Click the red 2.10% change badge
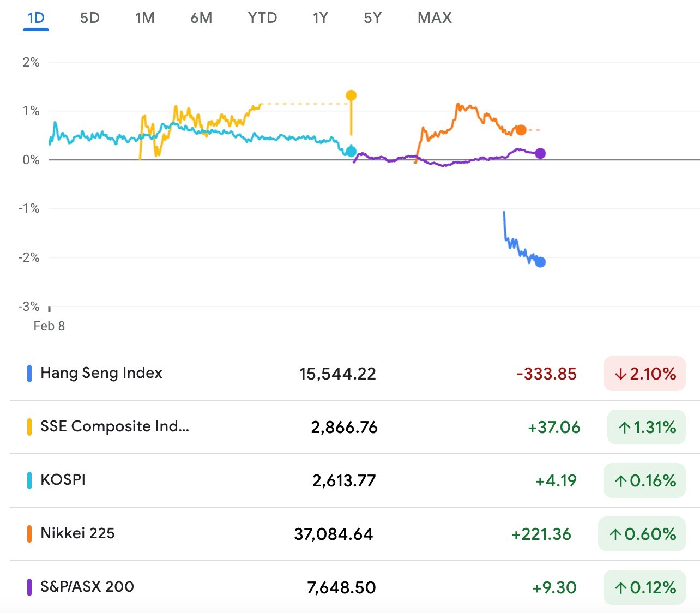The height and width of the screenshot is (613, 700). click(644, 374)
